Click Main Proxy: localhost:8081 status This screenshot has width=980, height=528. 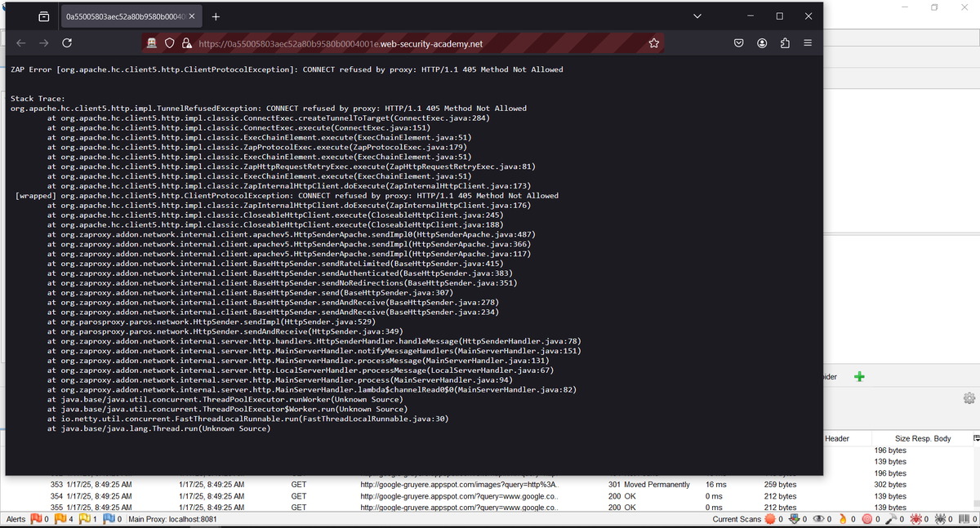tap(172, 519)
